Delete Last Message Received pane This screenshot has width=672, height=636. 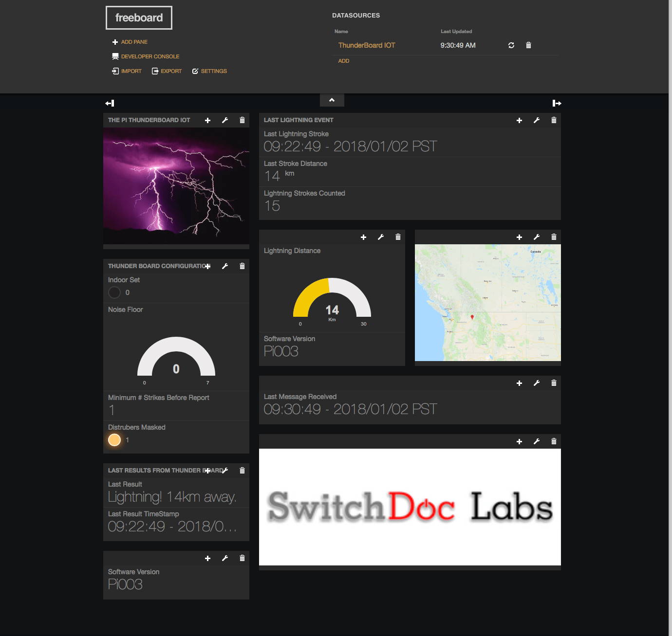[x=554, y=383]
